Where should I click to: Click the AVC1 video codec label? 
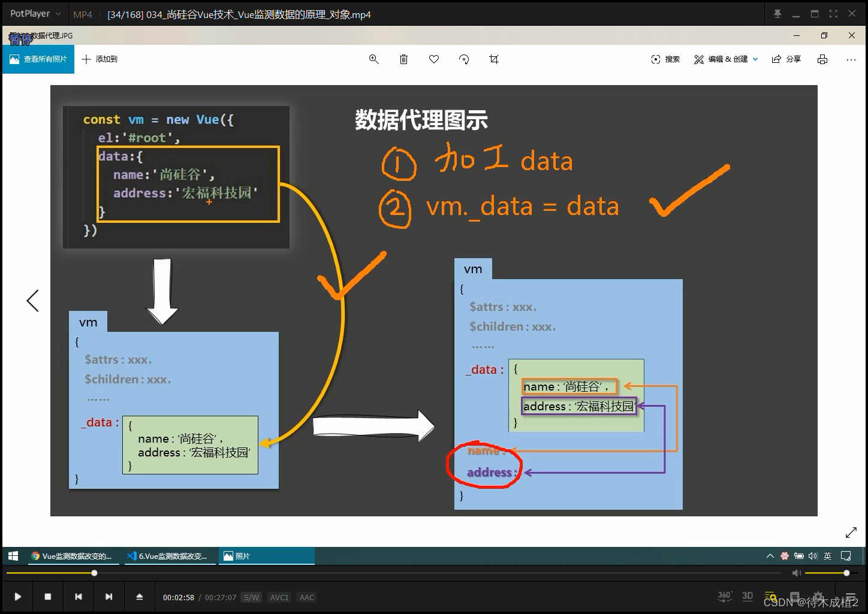click(279, 597)
